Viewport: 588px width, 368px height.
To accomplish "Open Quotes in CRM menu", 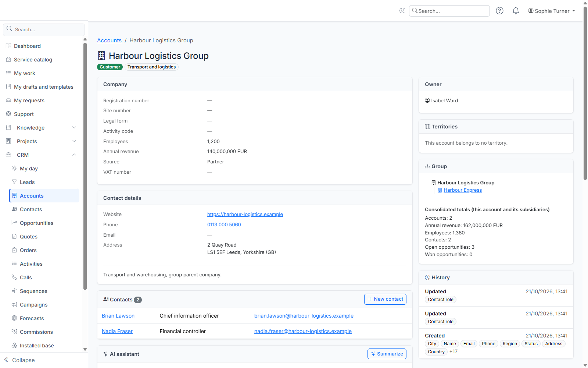I will click(x=44, y=237).
